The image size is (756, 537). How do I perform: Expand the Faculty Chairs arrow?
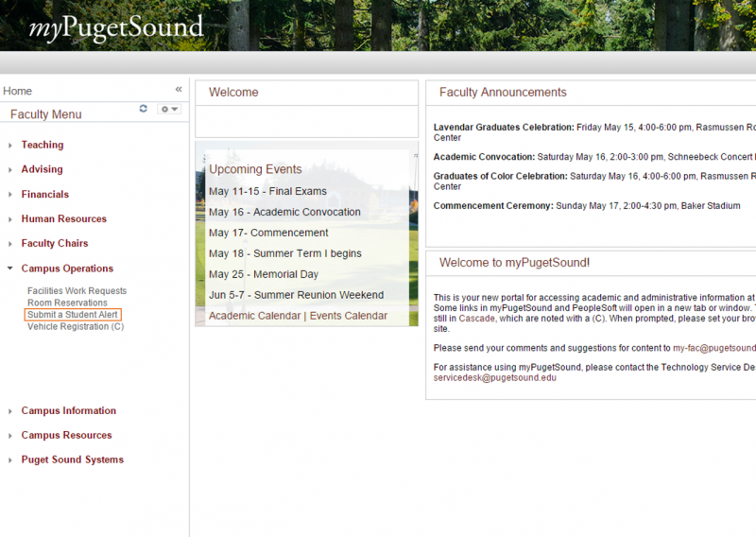(x=10, y=244)
